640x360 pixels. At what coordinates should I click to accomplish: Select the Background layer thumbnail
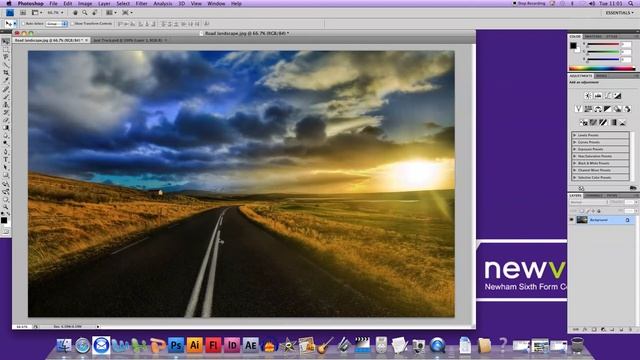pos(582,220)
